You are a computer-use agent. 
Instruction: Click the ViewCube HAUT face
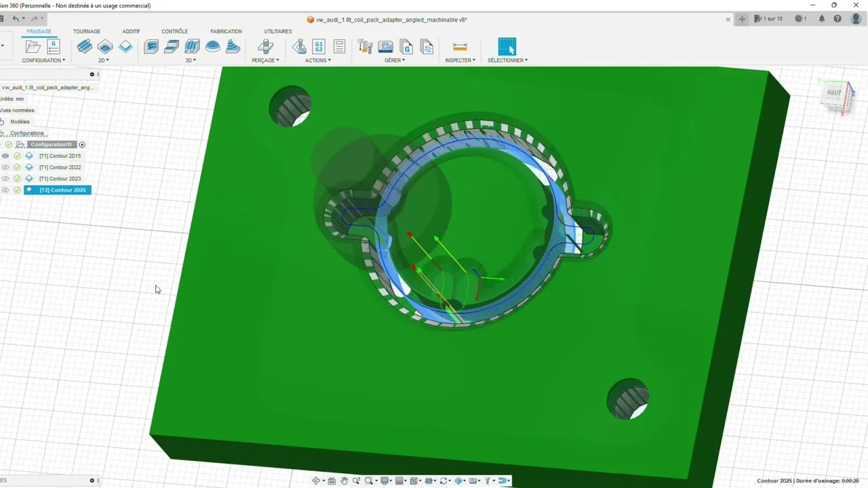(x=834, y=93)
